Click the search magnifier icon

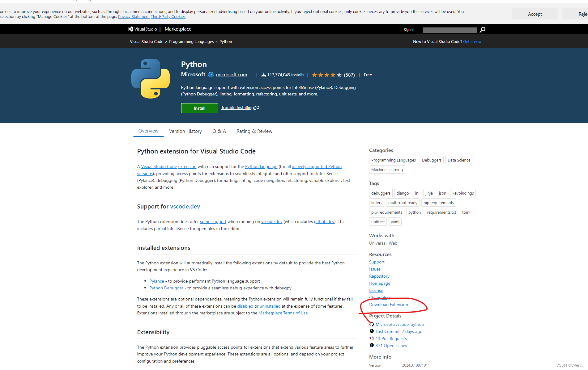[482, 30]
